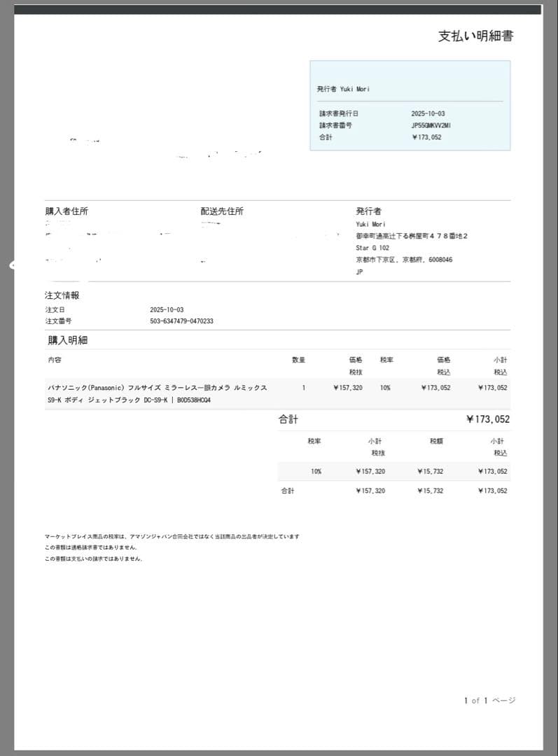This screenshot has height=756, width=558.
Task: Click the tax amount ¥15,732 in 10% row
Action: [x=430, y=472]
